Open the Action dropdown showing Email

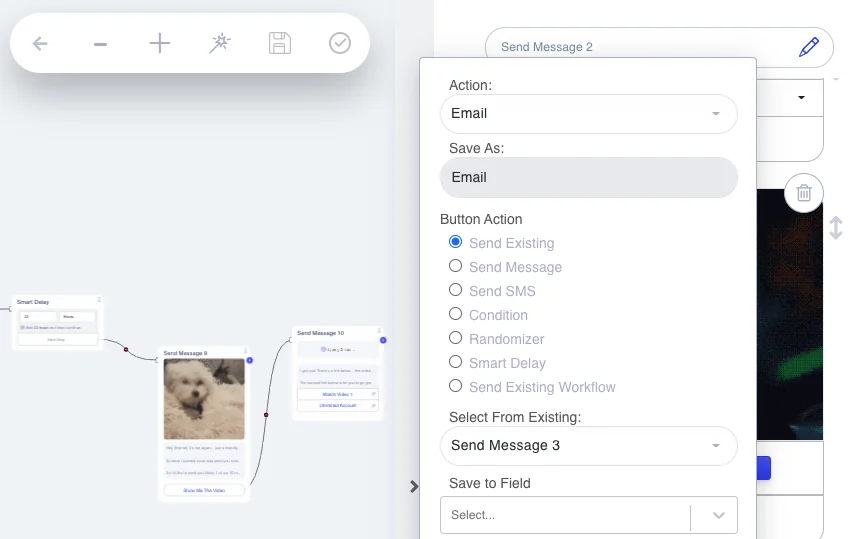point(589,114)
